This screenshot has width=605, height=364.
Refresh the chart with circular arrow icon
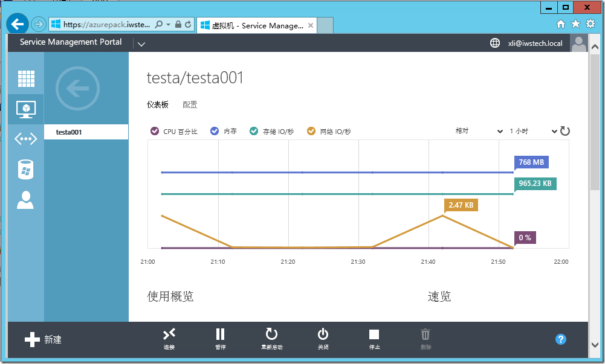coord(565,131)
